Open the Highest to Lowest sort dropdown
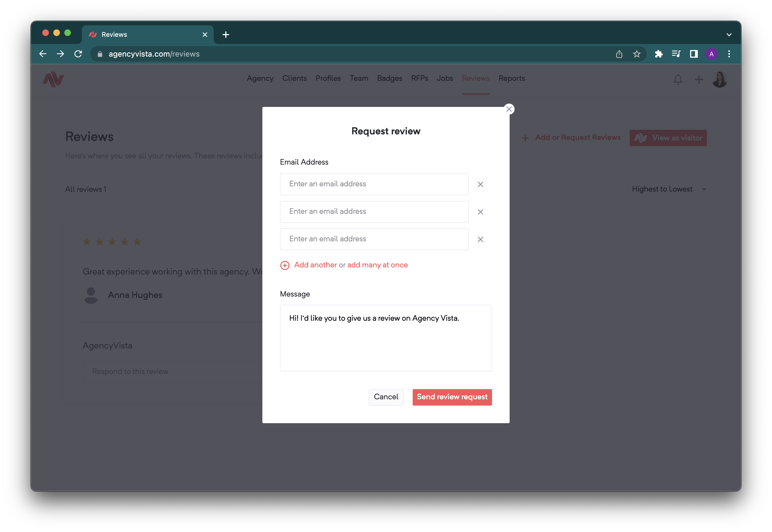 coord(669,189)
